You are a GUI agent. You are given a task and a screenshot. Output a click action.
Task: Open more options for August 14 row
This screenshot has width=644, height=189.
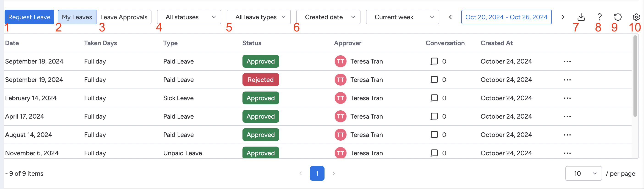click(x=567, y=135)
